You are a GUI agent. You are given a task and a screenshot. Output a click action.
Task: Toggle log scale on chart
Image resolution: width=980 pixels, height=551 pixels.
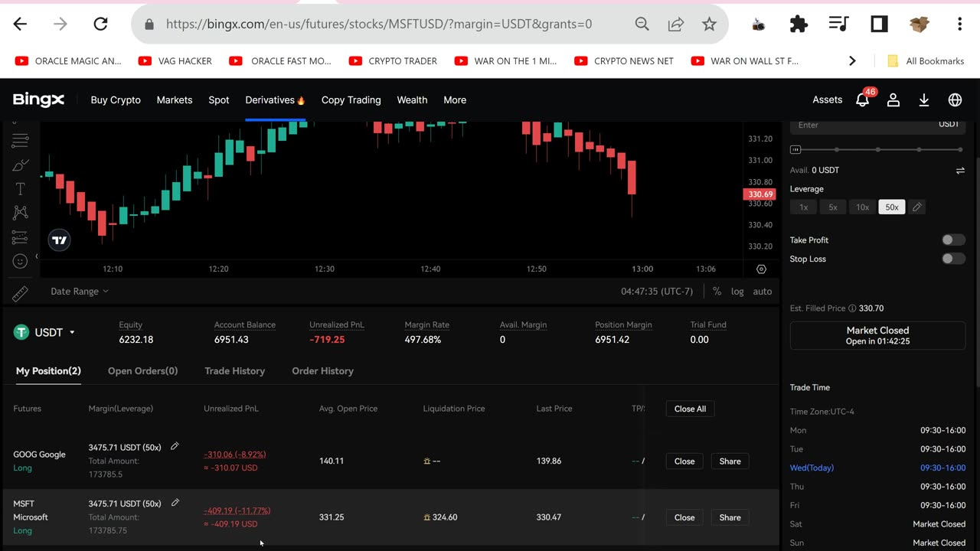click(x=737, y=292)
